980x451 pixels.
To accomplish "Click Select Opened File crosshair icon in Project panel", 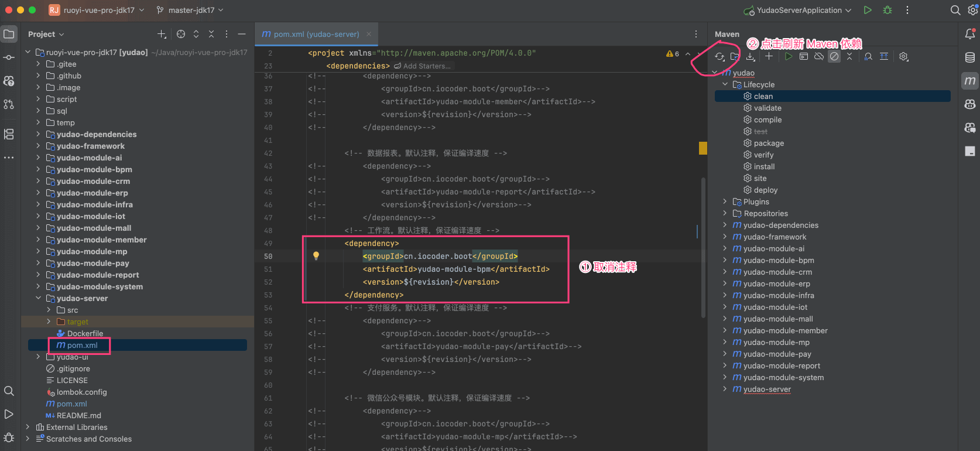I will coord(181,35).
